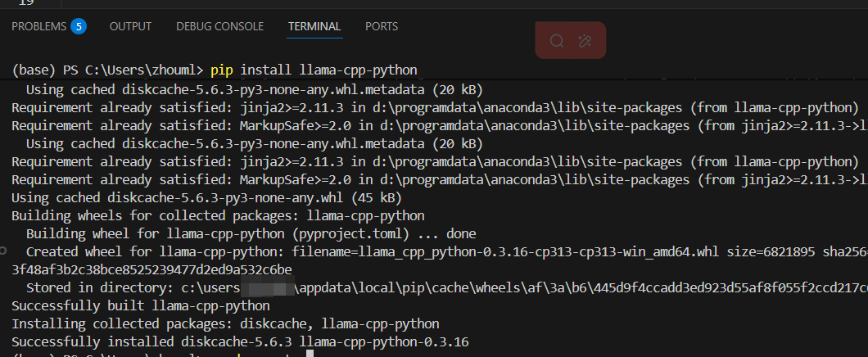Click the command decoration dot beside Created wheel
This screenshot has width=868, height=357.
coord(3,251)
